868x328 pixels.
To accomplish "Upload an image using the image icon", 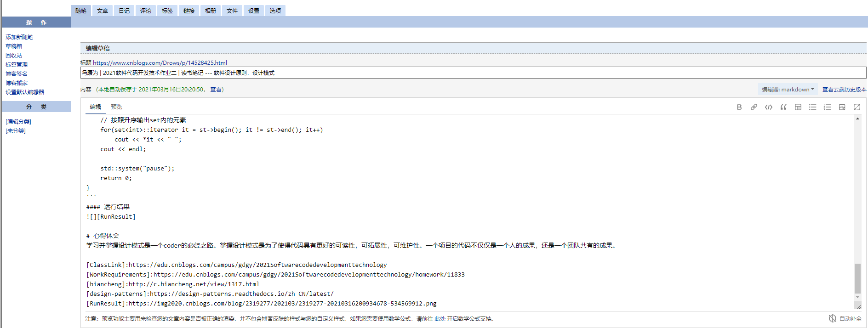I will (x=842, y=107).
